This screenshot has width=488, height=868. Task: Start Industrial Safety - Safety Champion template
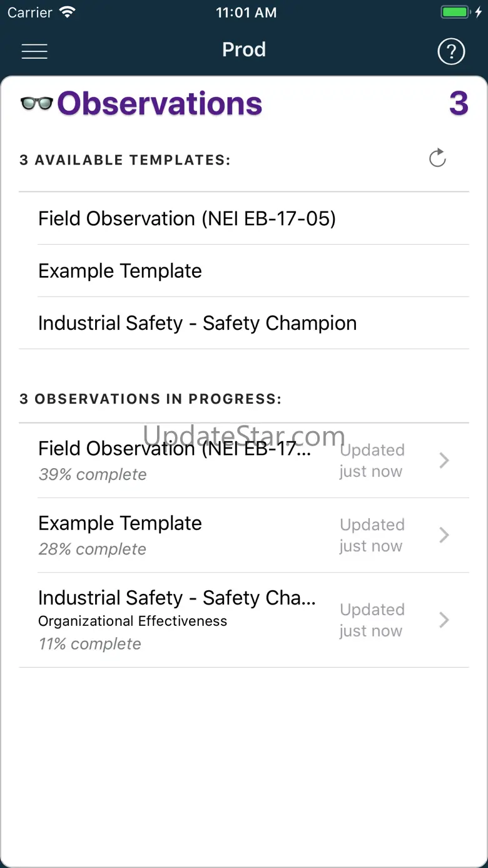[x=197, y=323]
